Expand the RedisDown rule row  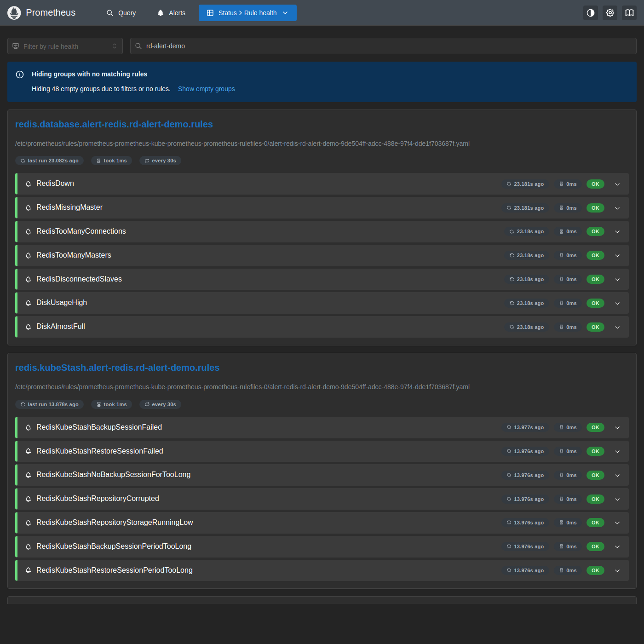pyautogui.click(x=617, y=184)
